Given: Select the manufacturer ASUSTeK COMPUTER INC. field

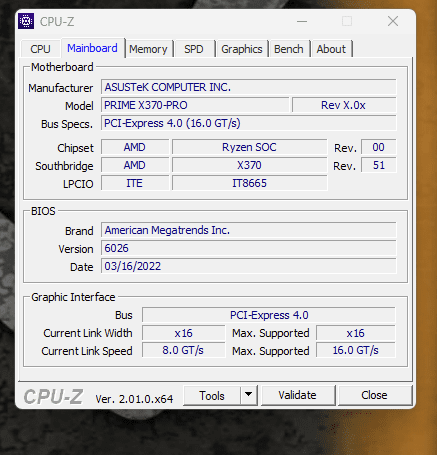Looking at the screenshot, I should [x=249, y=87].
